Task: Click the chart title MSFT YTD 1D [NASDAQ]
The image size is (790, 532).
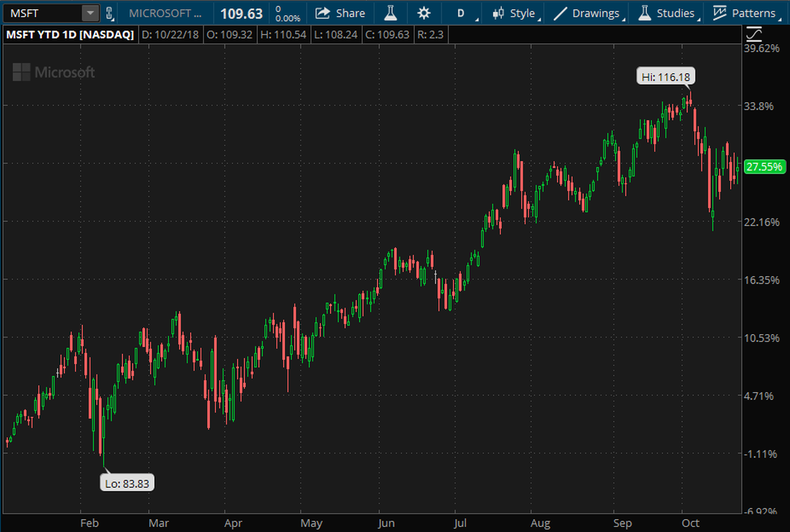Action: 70,34
